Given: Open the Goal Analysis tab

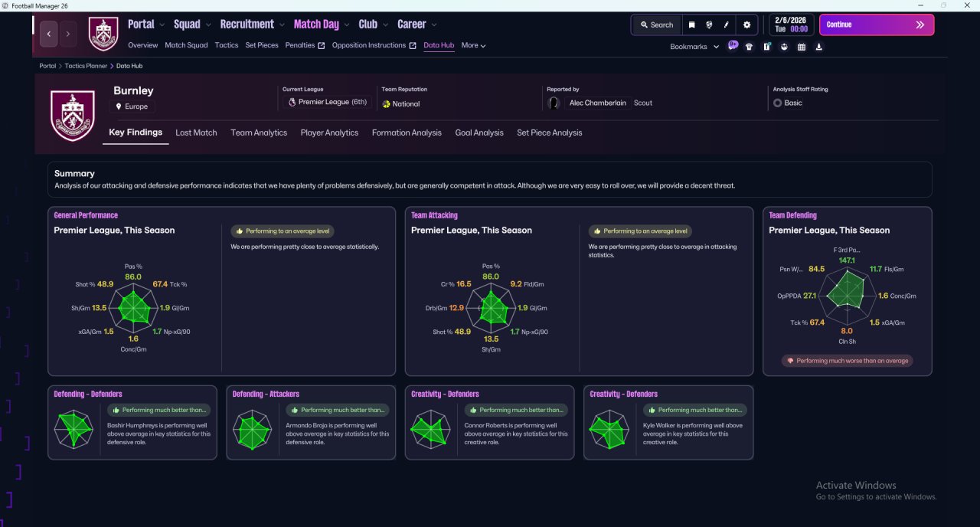Looking at the screenshot, I should click(x=479, y=133).
